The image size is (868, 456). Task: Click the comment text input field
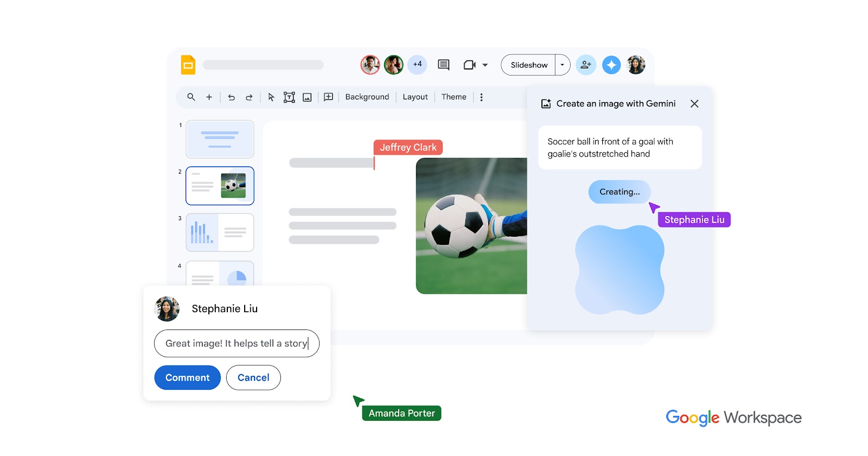pyautogui.click(x=237, y=344)
